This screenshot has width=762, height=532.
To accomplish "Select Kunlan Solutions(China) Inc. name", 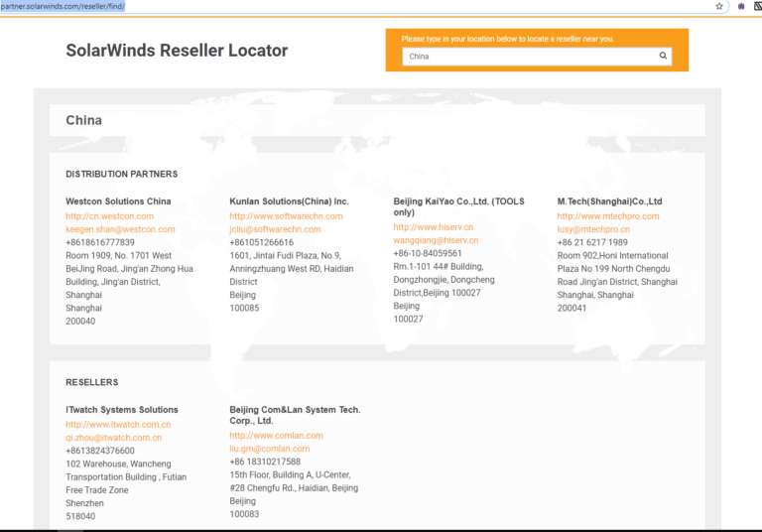I will point(290,201).
